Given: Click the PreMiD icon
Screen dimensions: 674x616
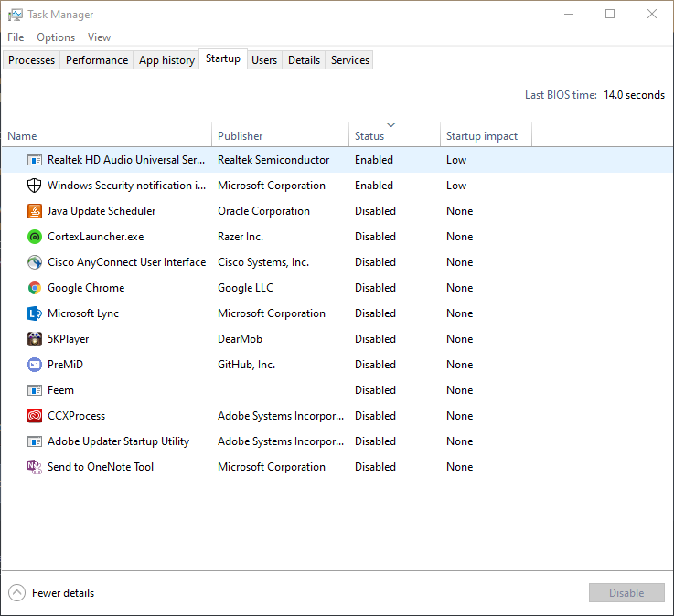Looking at the screenshot, I should click(35, 365).
